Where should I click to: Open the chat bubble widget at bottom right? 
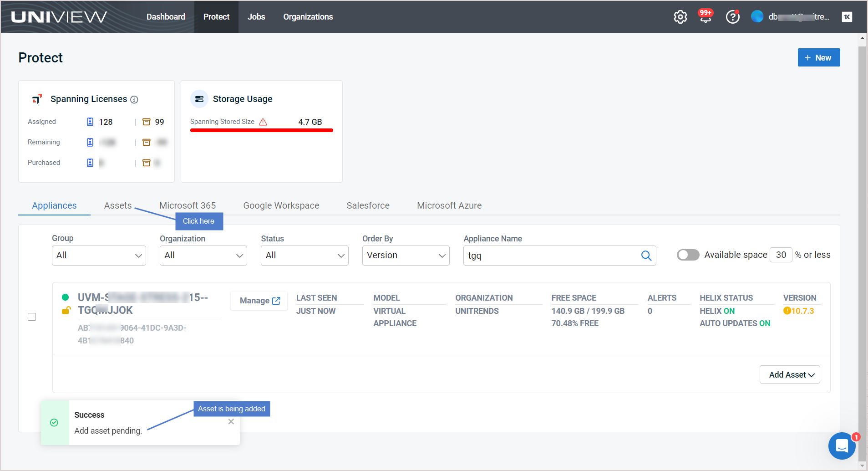click(842, 446)
